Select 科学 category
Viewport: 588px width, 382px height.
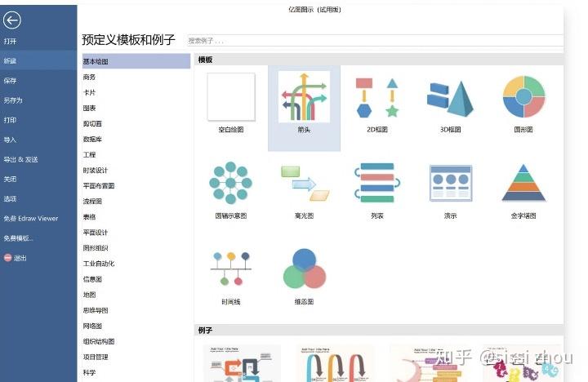[x=89, y=373]
